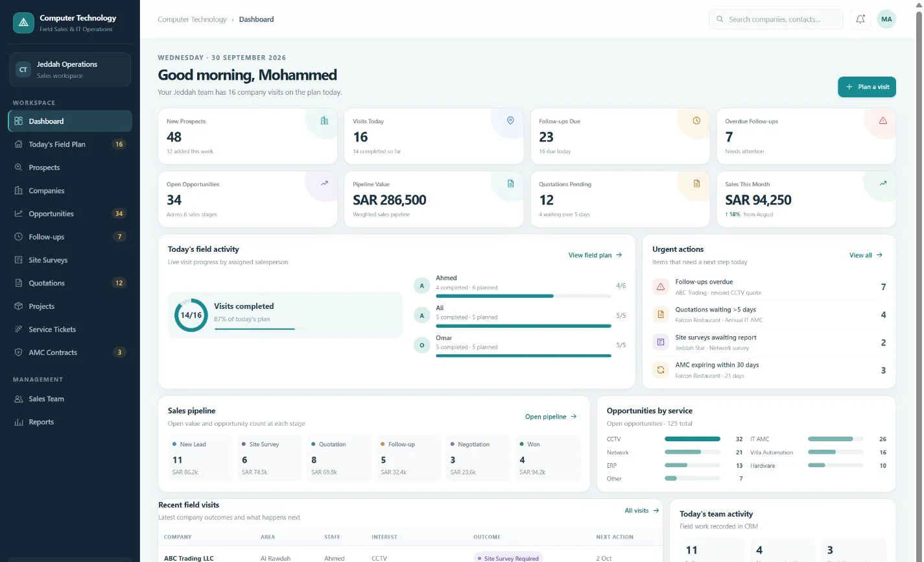Click the Open Opportunities trend arrow icon
Image resolution: width=924 pixels, height=562 pixels.
(x=324, y=184)
